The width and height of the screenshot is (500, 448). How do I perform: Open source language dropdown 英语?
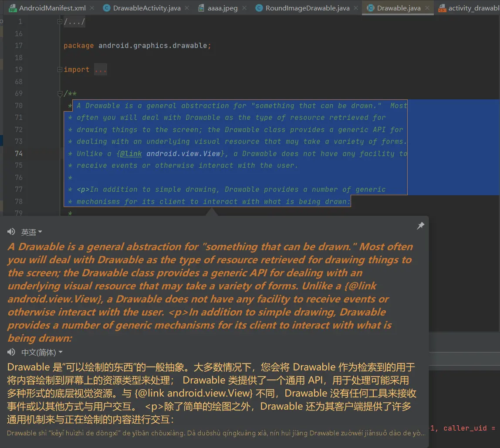click(32, 232)
